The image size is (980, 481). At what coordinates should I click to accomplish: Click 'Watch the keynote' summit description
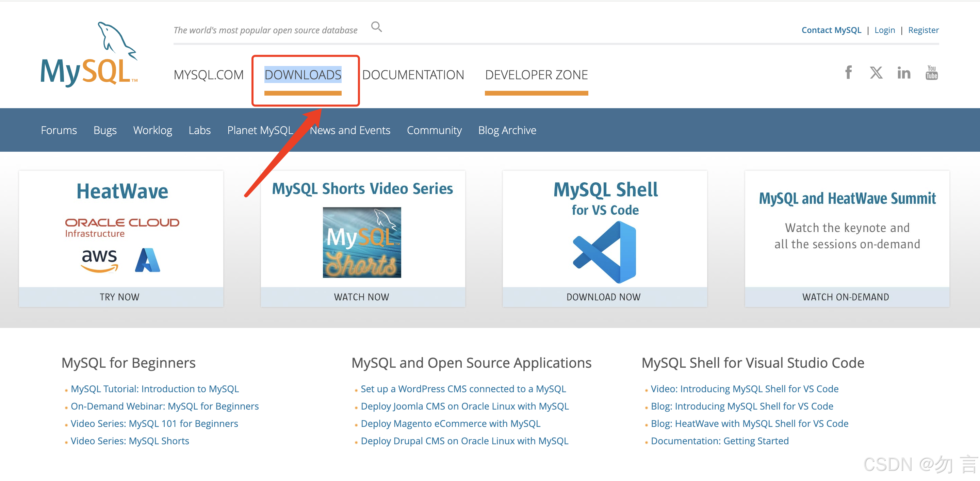pyautogui.click(x=847, y=236)
